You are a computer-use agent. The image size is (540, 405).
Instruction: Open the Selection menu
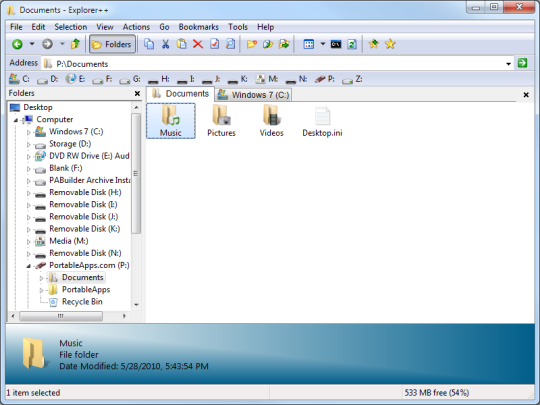click(71, 27)
